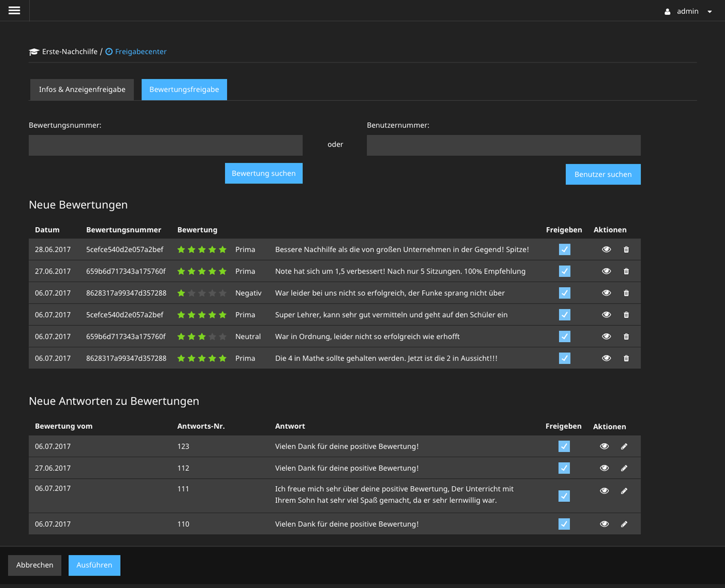This screenshot has height=588, width=725.
Task: Uncheck Freigeben for the topmost review
Action: point(564,249)
